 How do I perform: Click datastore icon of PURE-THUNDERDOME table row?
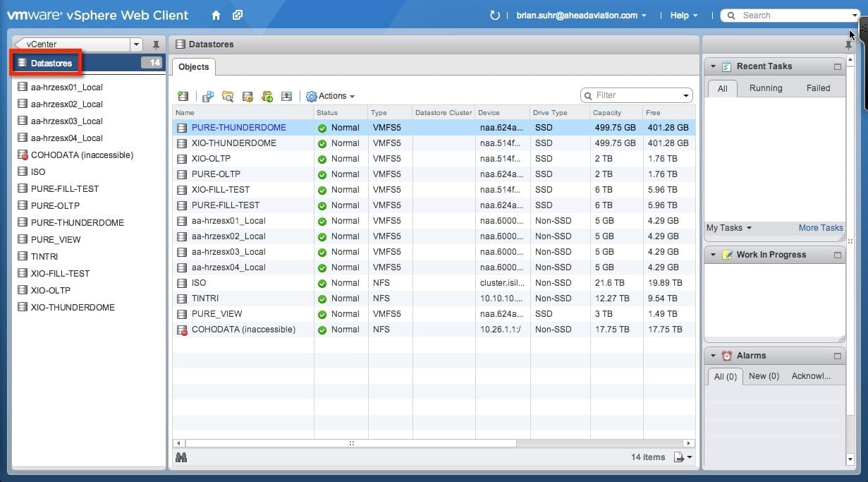point(182,128)
